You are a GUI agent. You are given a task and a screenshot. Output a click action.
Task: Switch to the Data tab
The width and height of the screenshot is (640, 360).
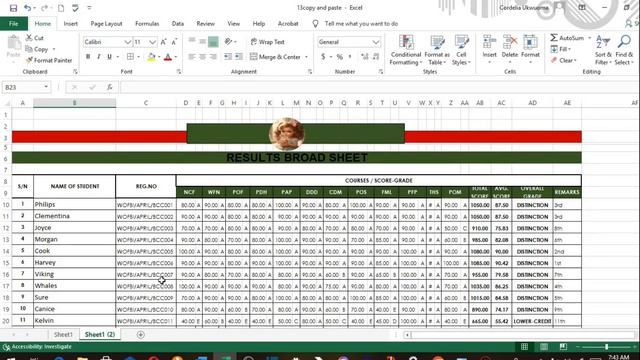point(178,24)
